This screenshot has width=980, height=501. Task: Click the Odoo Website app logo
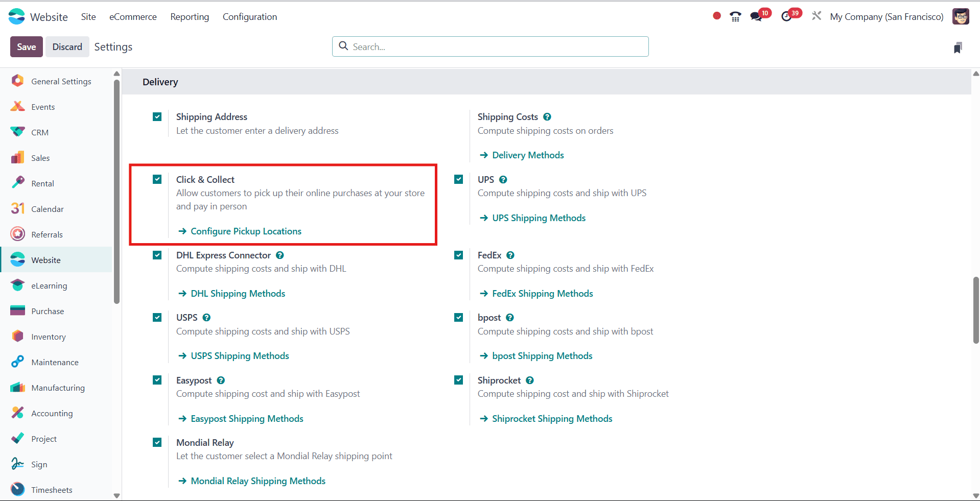click(x=17, y=16)
